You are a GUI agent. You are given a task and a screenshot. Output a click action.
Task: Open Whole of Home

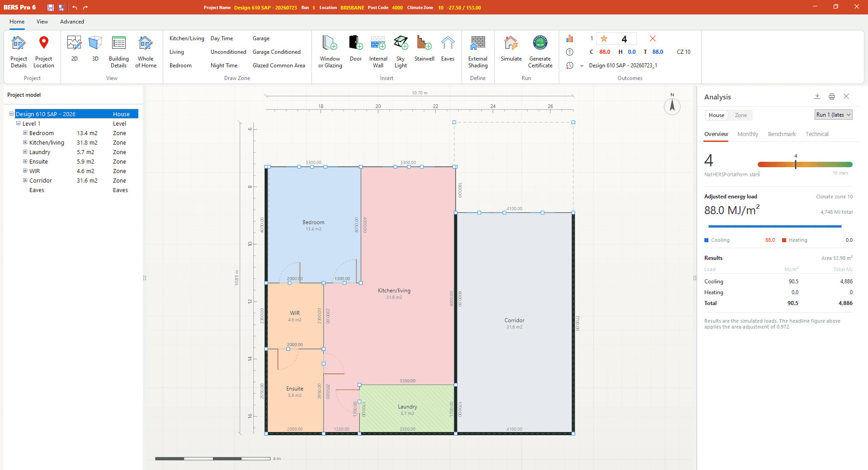146,52
